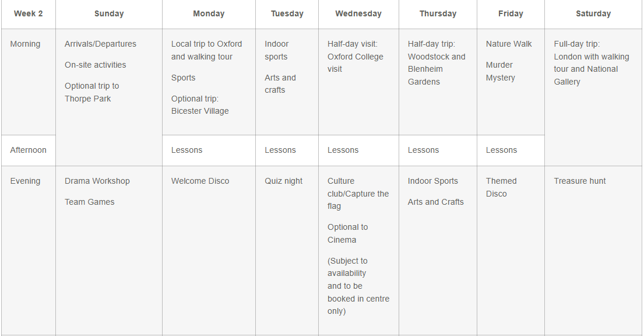Select Murder Mystery on Friday
Image resolution: width=644 pixels, height=336 pixels.
[x=500, y=71]
